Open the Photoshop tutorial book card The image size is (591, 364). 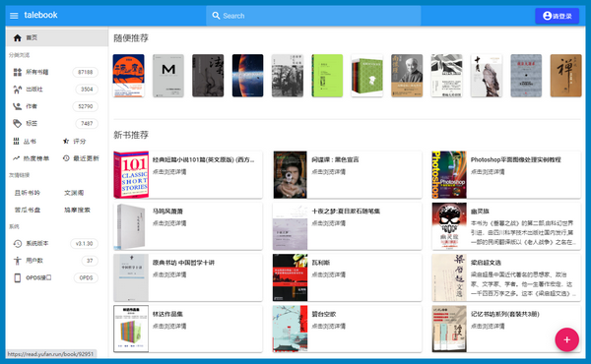pyautogui.click(x=506, y=175)
